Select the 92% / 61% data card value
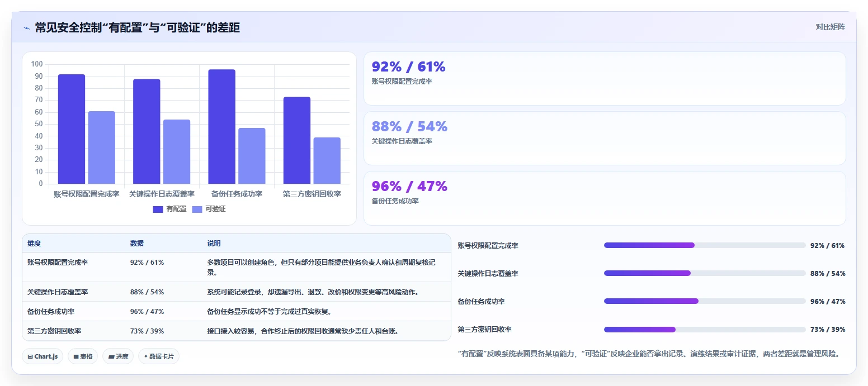The height and width of the screenshot is (386, 868). click(408, 67)
